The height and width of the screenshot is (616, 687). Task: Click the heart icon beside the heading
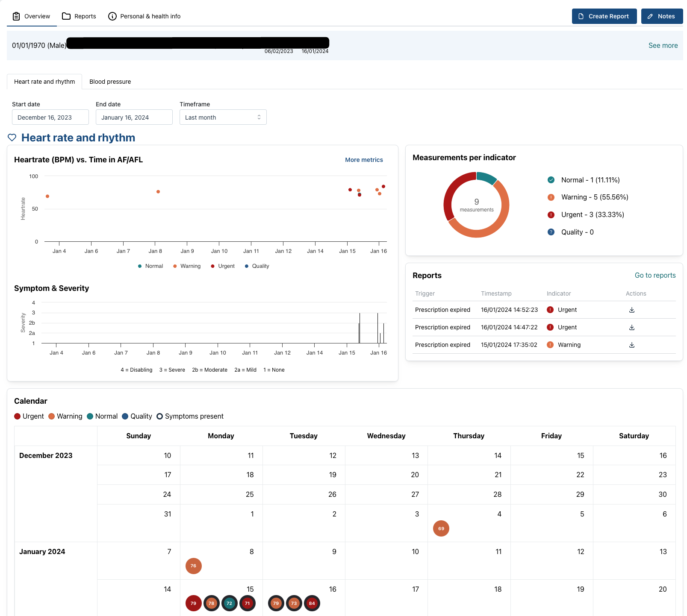point(12,138)
